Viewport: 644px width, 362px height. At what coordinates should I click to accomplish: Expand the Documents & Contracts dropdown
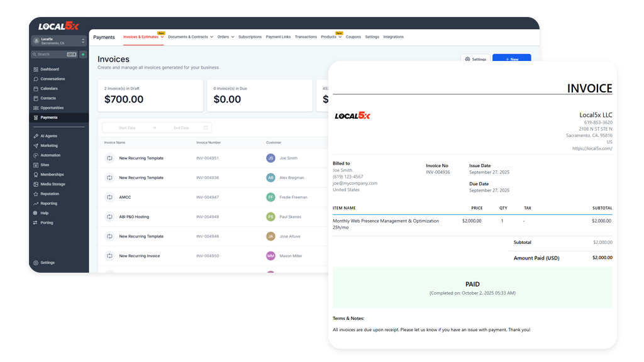point(190,37)
